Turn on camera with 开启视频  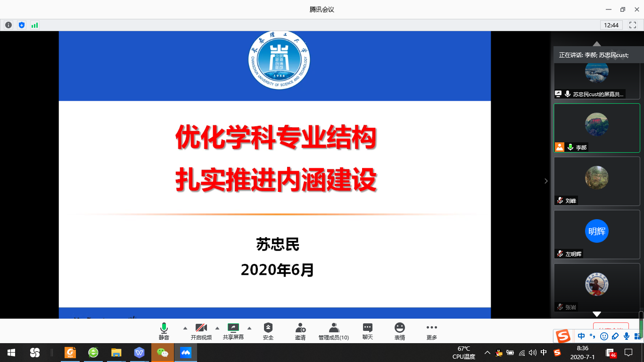coord(201,331)
